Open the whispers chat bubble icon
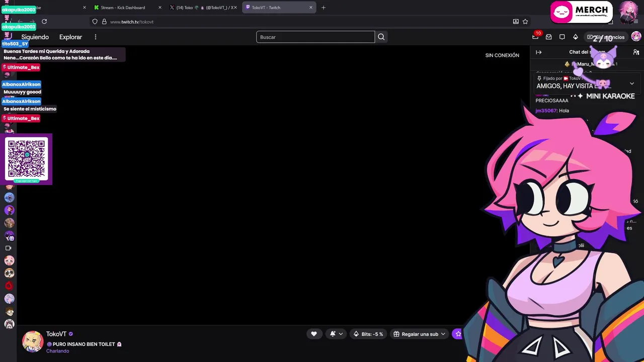The width and height of the screenshot is (644, 362). click(x=562, y=37)
